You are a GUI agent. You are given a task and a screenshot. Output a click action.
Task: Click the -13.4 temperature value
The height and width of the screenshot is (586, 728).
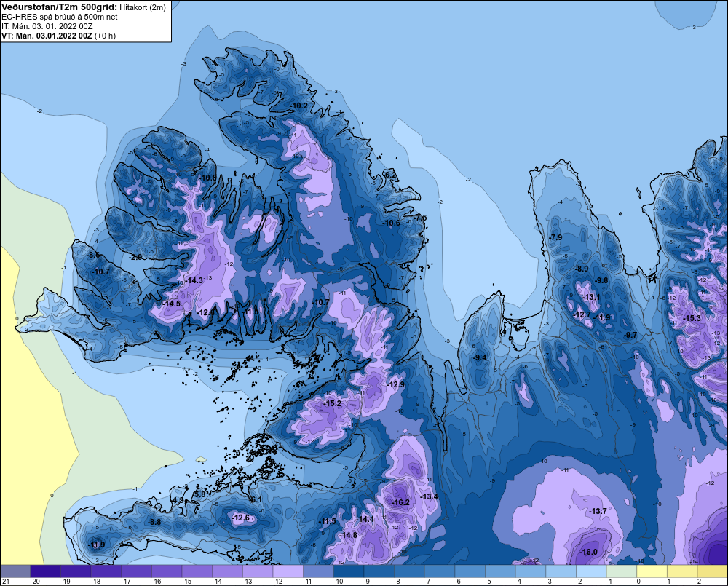pos(429,497)
